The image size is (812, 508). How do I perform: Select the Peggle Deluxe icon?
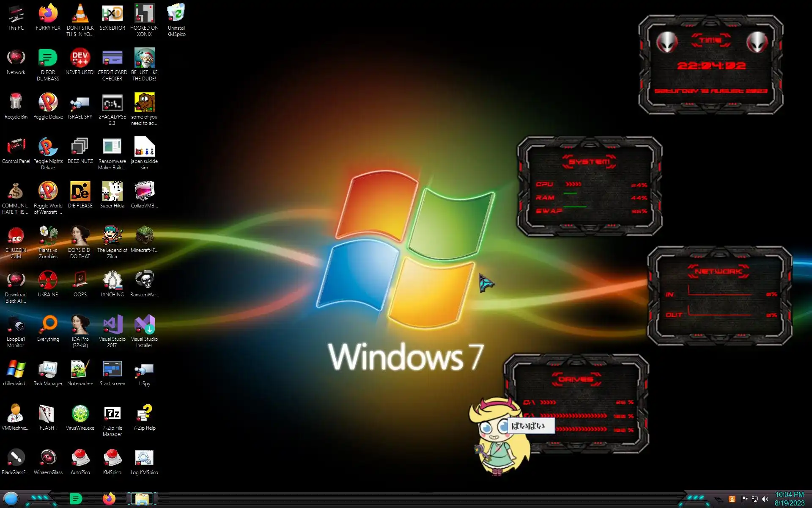pyautogui.click(x=48, y=102)
